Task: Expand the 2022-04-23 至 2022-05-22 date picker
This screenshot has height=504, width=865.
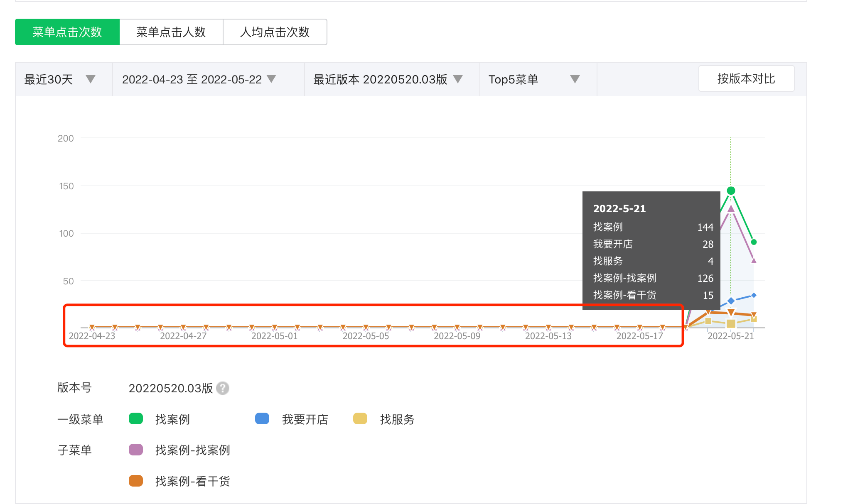Action: 271,79
